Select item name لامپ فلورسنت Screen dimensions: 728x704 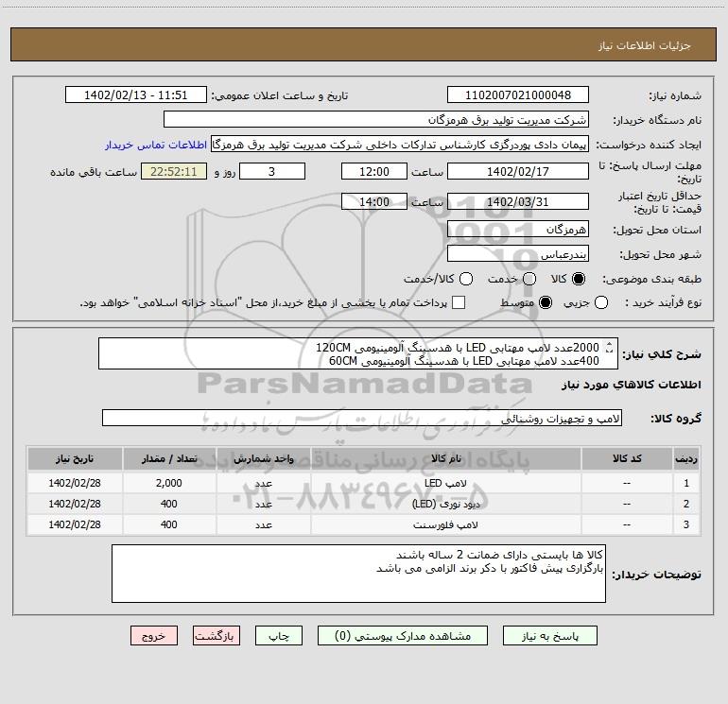coord(445,524)
